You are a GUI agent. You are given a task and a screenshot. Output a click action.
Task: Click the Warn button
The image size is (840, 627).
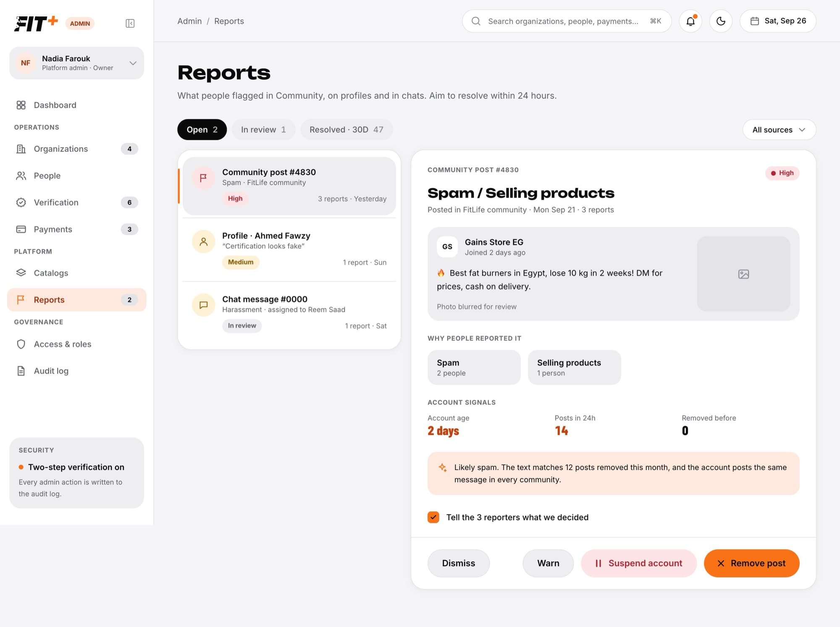coord(548,563)
